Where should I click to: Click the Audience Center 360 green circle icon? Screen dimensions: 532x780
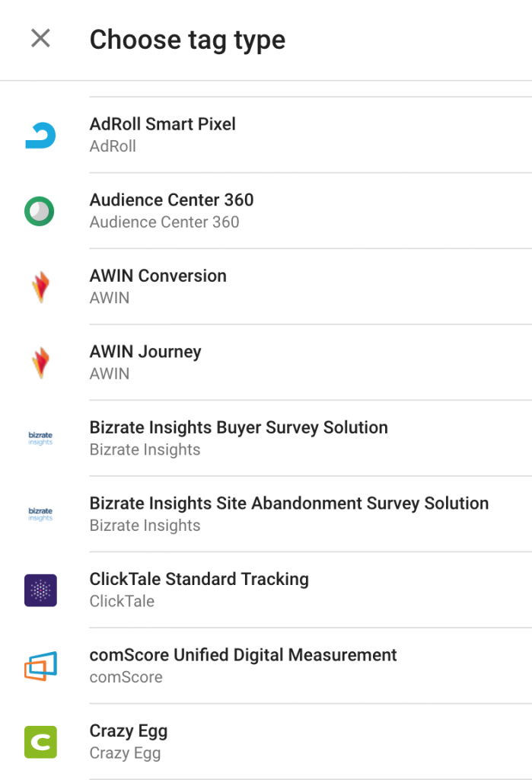click(x=40, y=212)
